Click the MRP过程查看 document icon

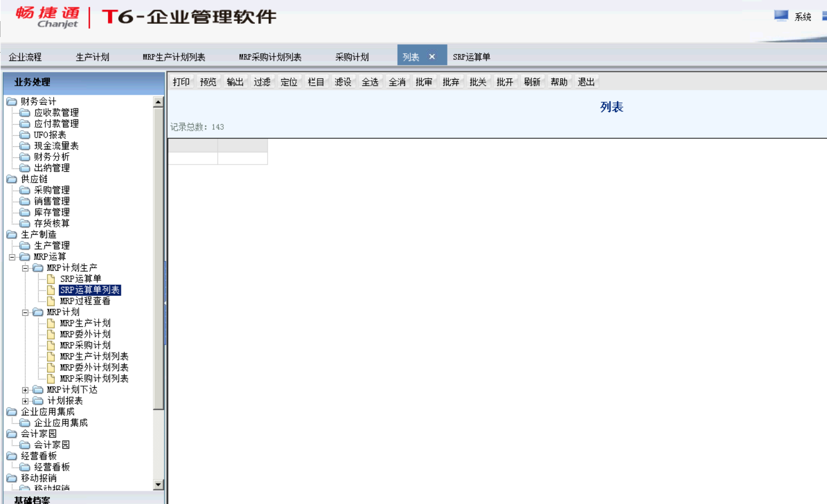click(x=51, y=301)
